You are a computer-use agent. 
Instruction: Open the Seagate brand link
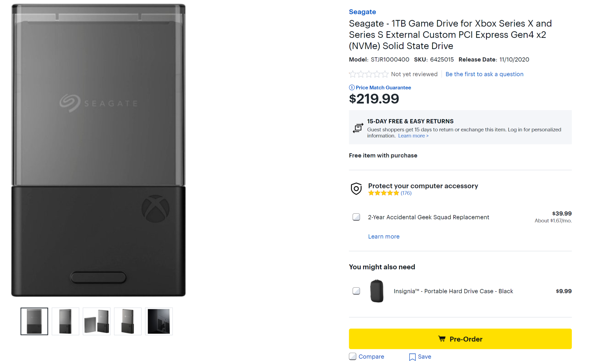pyautogui.click(x=362, y=12)
